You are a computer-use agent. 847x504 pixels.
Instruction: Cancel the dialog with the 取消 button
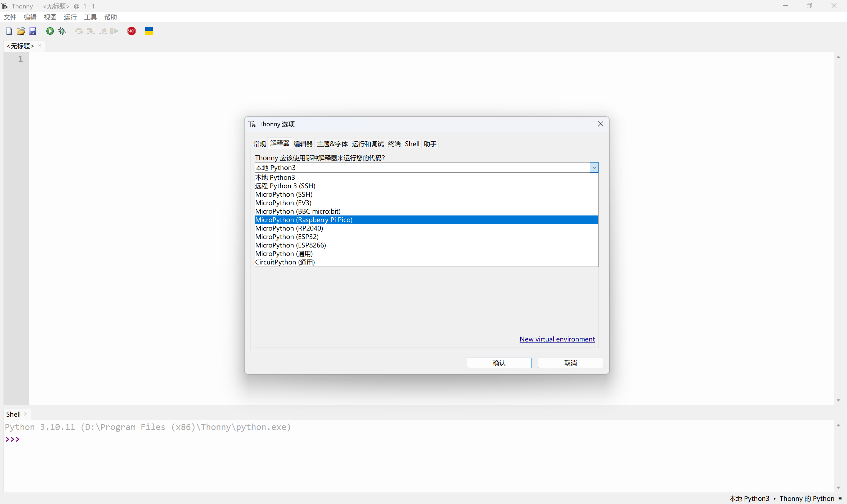click(x=570, y=363)
